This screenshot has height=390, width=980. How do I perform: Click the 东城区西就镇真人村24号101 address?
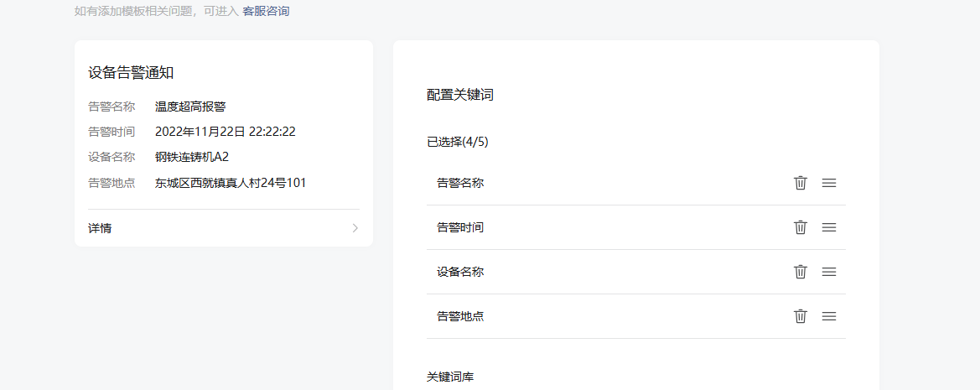pos(230,182)
